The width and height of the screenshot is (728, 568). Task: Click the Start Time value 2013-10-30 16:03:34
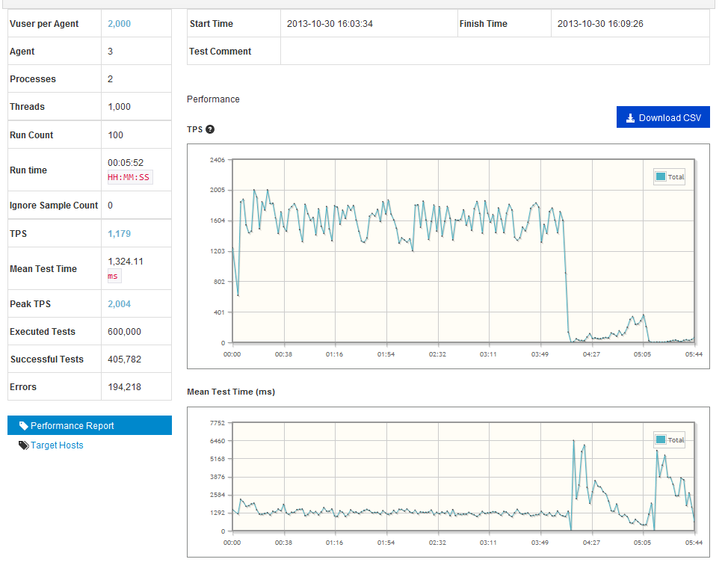point(330,24)
